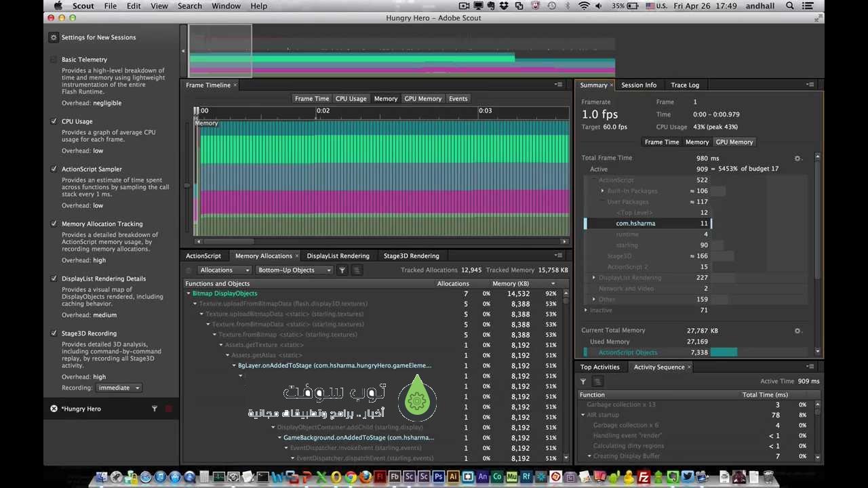Image resolution: width=868 pixels, height=488 pixels.
Task: Open Google Chrome from the Dock
Action: point(351,477)
